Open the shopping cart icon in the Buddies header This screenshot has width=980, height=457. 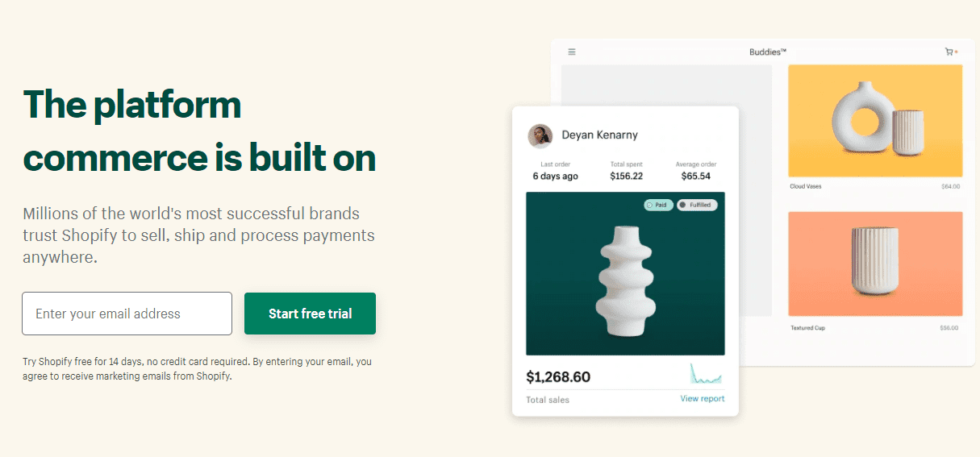(x=949, y=52)
